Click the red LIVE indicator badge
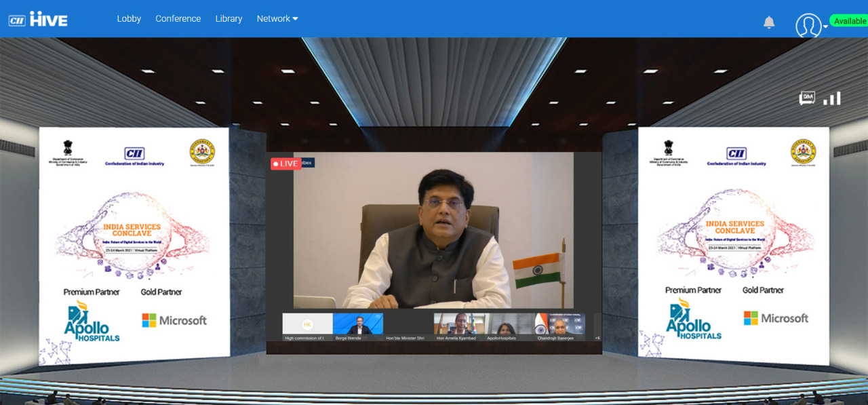Screen dimensions: 868x405 click(x=285, y=163)
